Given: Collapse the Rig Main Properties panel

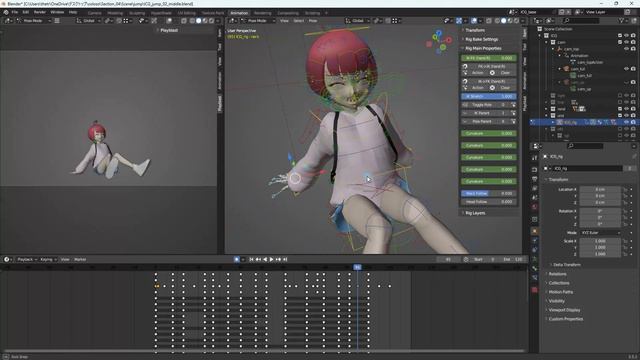Looking at the screenshot, I should pos(483,48).
